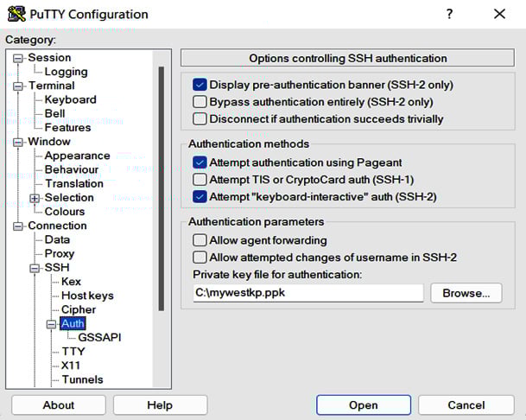Open Proxy category
The image size is (526, 420).
point(60,253)
